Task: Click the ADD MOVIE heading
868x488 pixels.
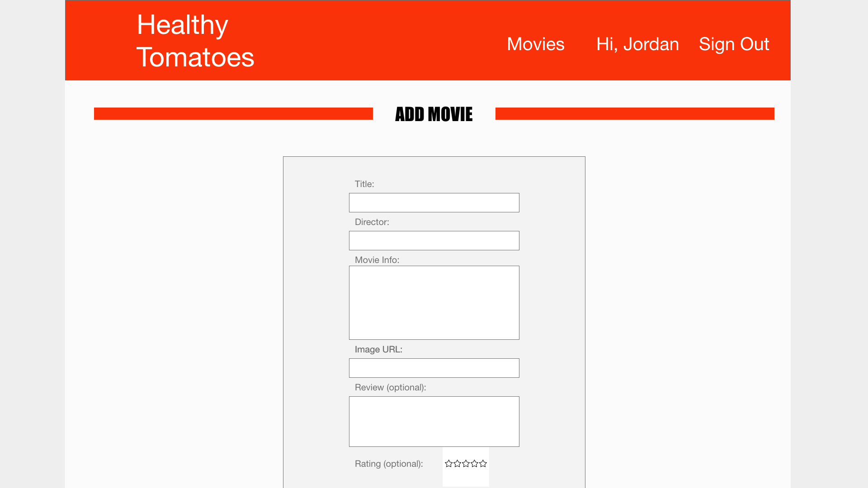Action: click(x=434, y=114)
